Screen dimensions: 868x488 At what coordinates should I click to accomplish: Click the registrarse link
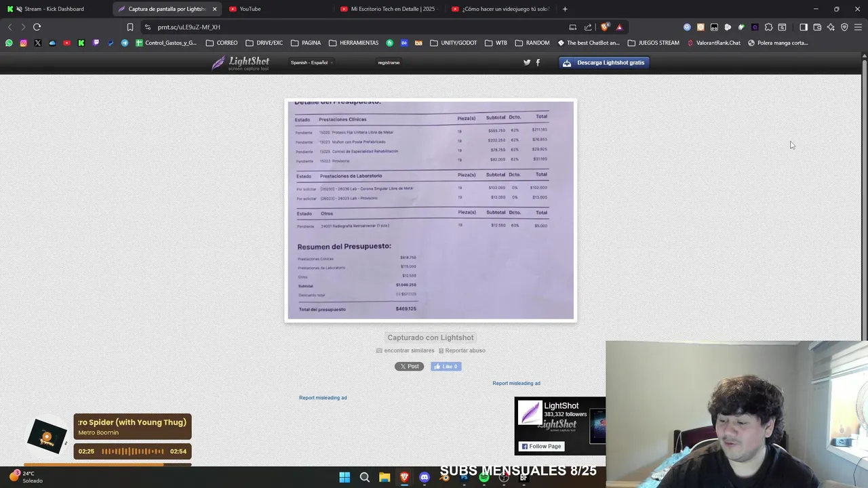[x=389, y=62]
